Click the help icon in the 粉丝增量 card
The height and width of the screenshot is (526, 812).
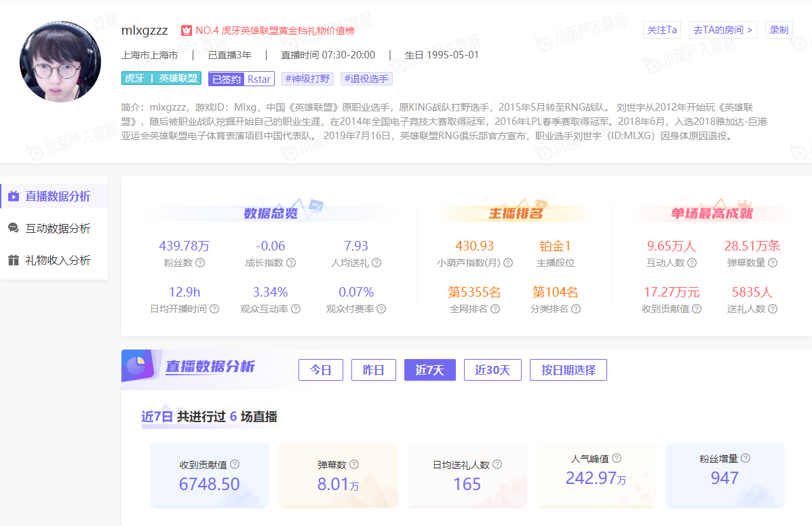pos(746,458)
